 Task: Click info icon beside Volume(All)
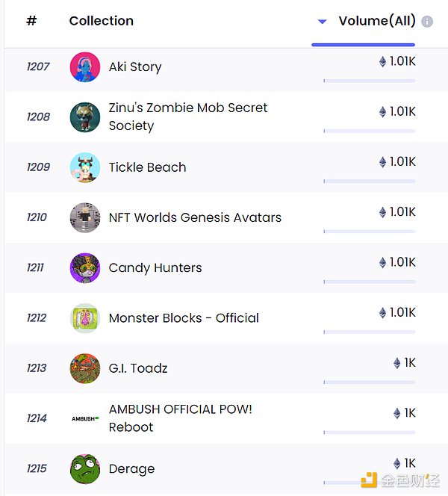tap(427, 22)
